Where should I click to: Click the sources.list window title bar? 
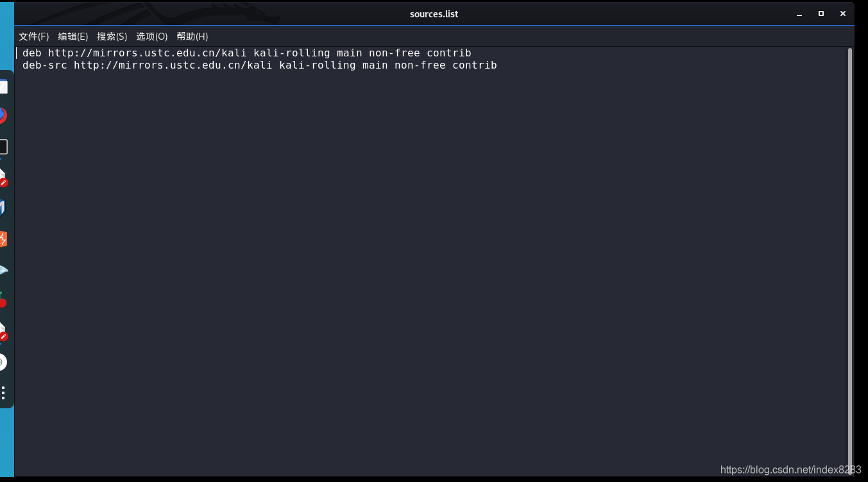(x=434, y=14)
